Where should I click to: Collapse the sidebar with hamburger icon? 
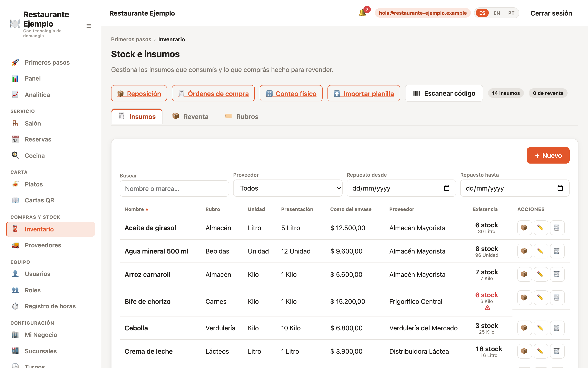[89, 26]
